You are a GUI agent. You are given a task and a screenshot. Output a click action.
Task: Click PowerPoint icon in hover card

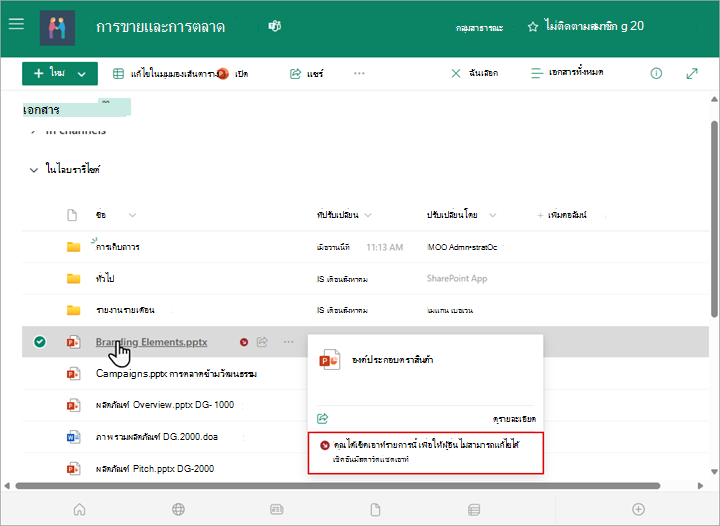pyautogui.click(x=329, y=360)
